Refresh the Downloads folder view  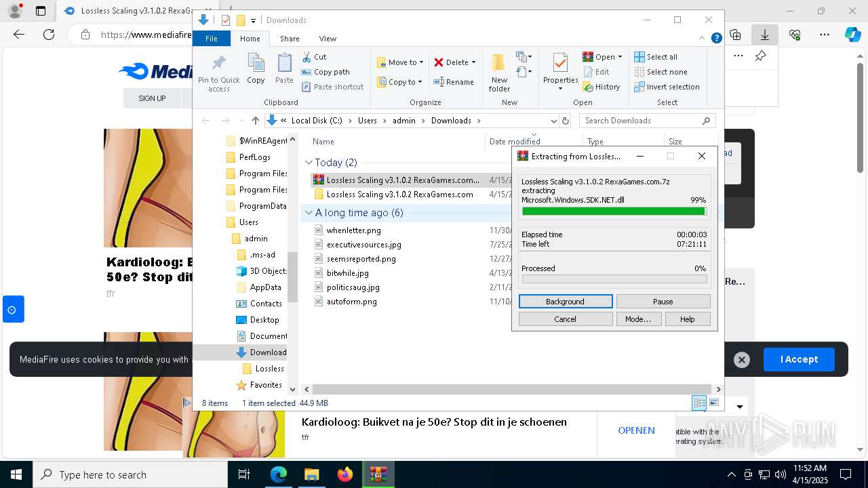click(566, 121)
